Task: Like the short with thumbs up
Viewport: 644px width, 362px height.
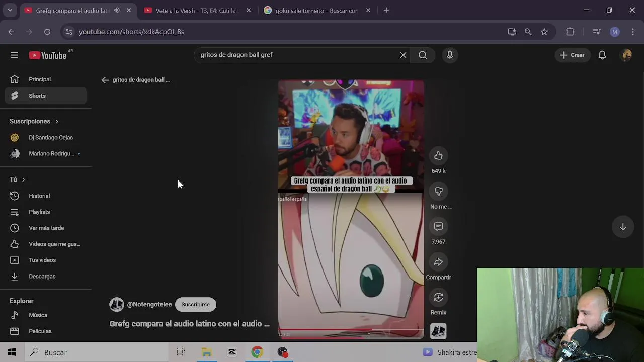Action: point(438,156)
